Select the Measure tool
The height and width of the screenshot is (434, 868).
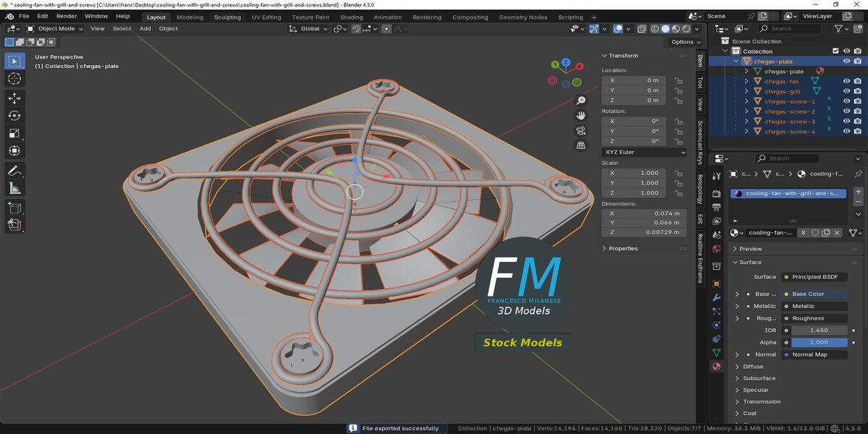coord(14,189)
